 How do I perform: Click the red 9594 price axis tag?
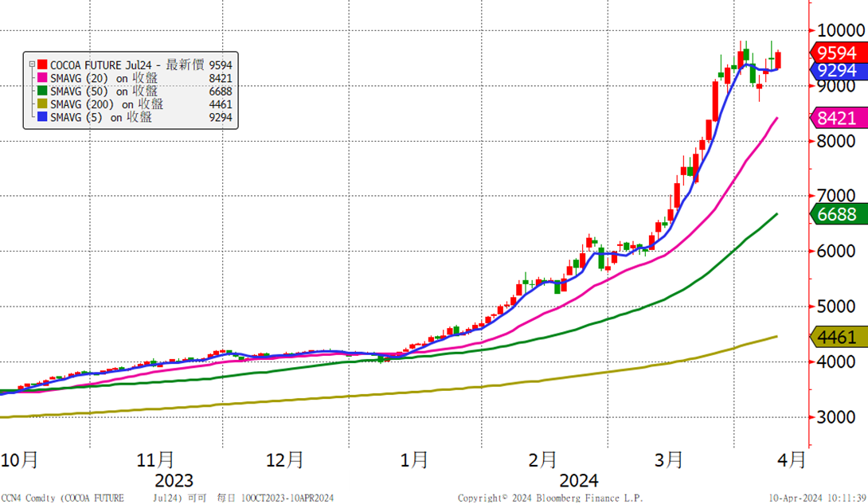pos(838,53)
